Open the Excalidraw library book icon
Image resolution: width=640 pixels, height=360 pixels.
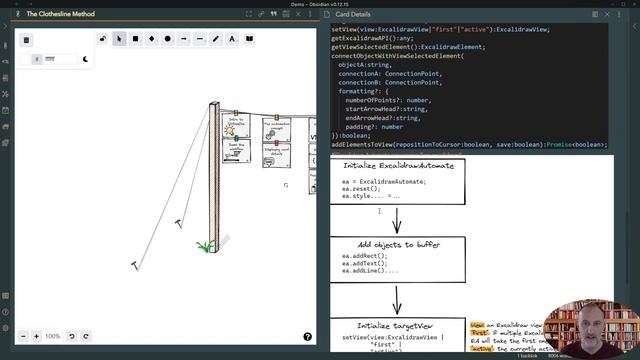249,39
